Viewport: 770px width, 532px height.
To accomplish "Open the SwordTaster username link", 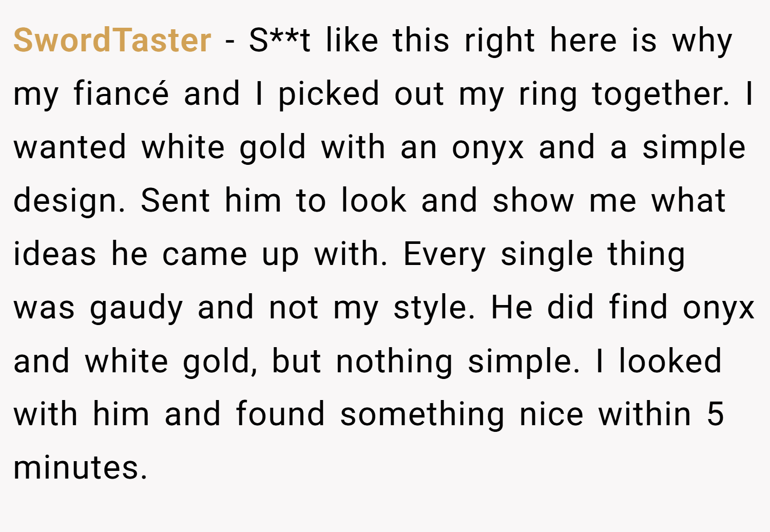I will tap(112, 40).
